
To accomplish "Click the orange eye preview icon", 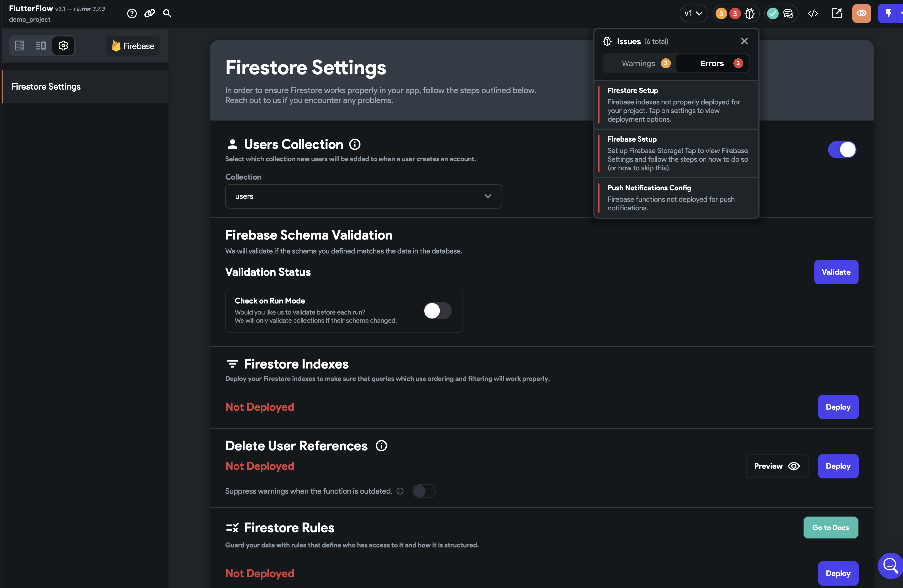I will click(861, 13).
